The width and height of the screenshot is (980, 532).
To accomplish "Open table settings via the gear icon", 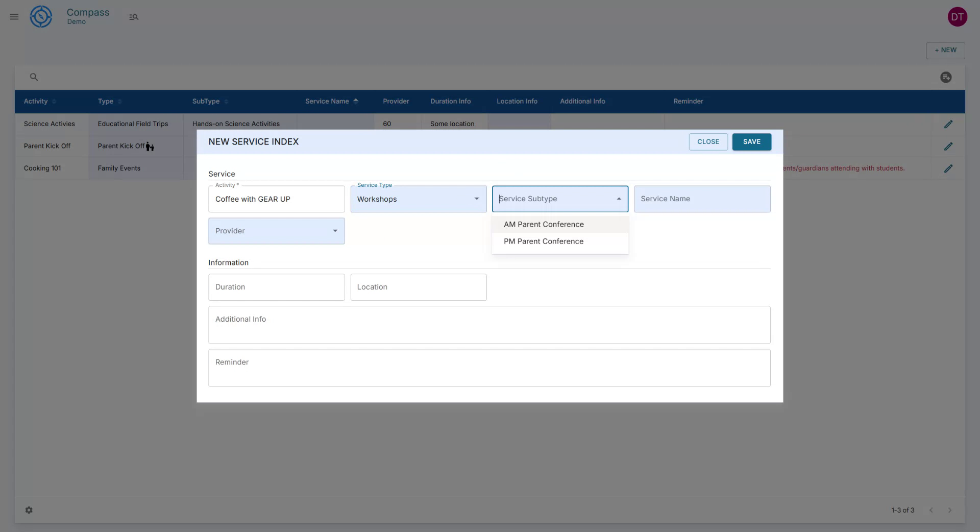I will tap(29, 510).
